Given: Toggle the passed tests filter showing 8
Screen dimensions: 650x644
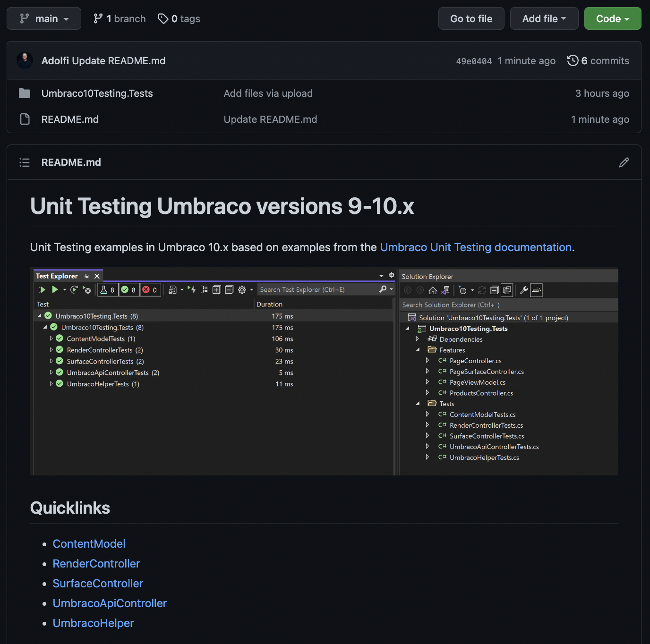Looking at the screenshot, I should coord(129,289).
